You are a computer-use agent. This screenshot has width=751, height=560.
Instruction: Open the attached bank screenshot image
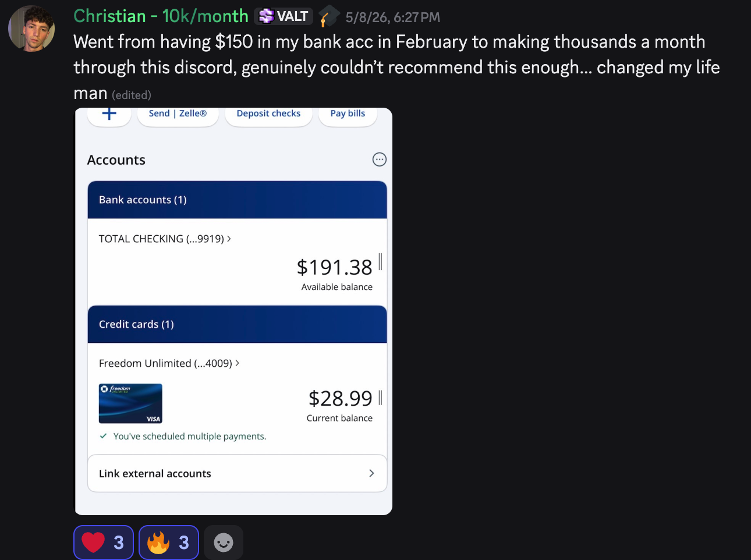point(233,311)
